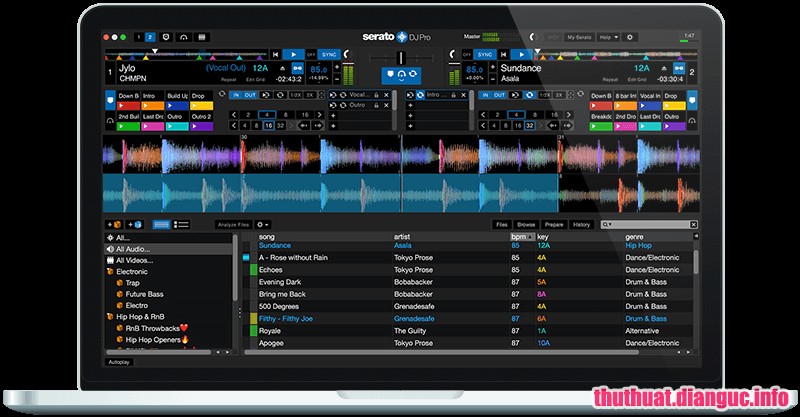Select 32-beat auto loop on deck 2

point(530,126)
